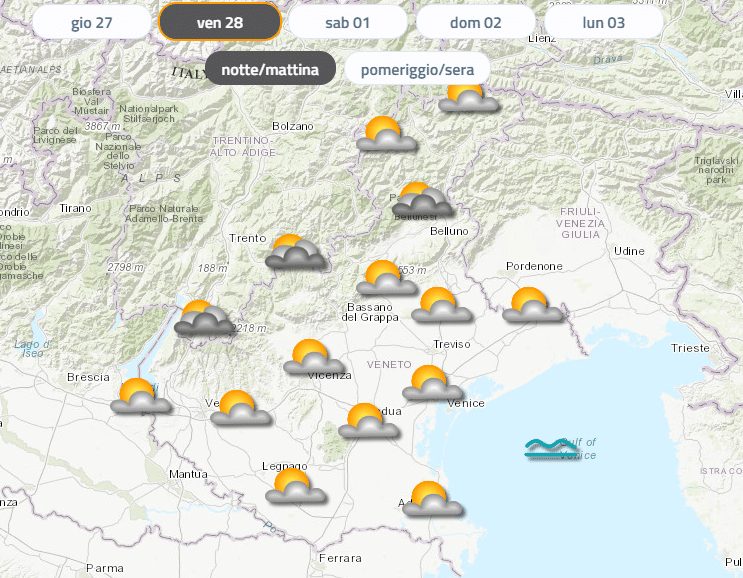Screen dimensions: 743x578
Task: Click the weather icon north of Treviso
Action: pyautogui.click(x=441, y=306)
